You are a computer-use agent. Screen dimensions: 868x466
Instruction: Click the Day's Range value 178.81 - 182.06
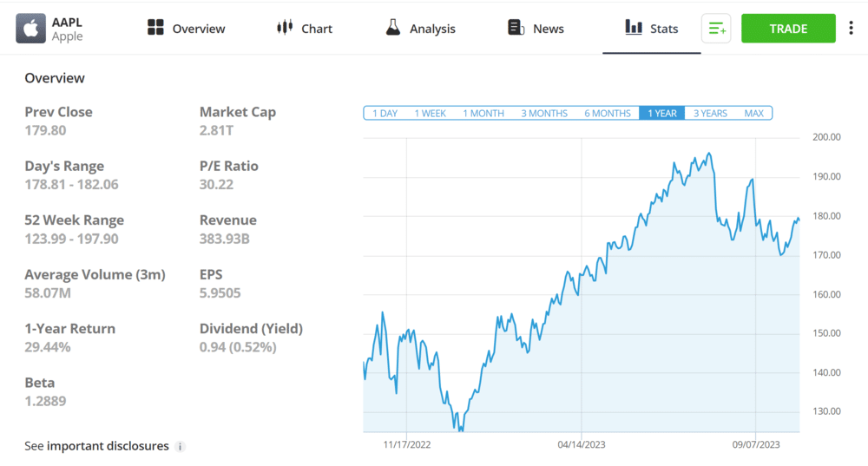71,185
